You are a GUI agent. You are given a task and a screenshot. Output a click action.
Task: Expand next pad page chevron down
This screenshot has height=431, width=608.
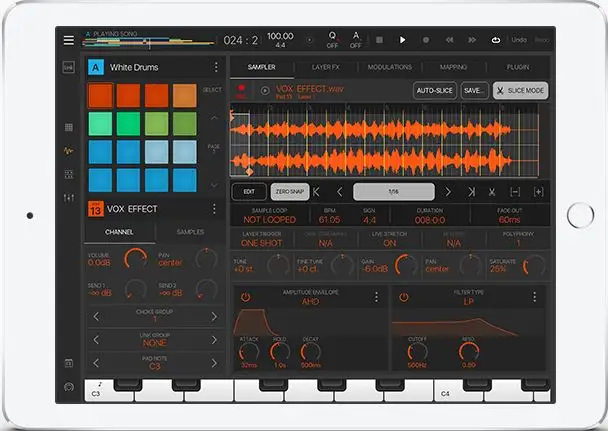point(213,184)
